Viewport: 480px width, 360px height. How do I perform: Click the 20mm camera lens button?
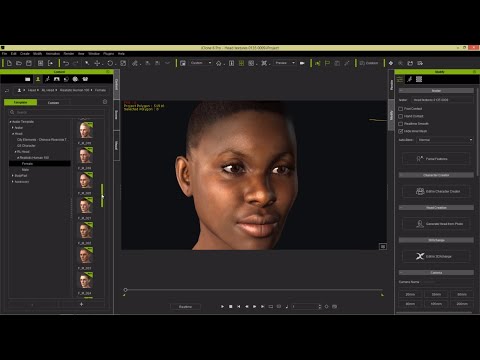point(410,295)
